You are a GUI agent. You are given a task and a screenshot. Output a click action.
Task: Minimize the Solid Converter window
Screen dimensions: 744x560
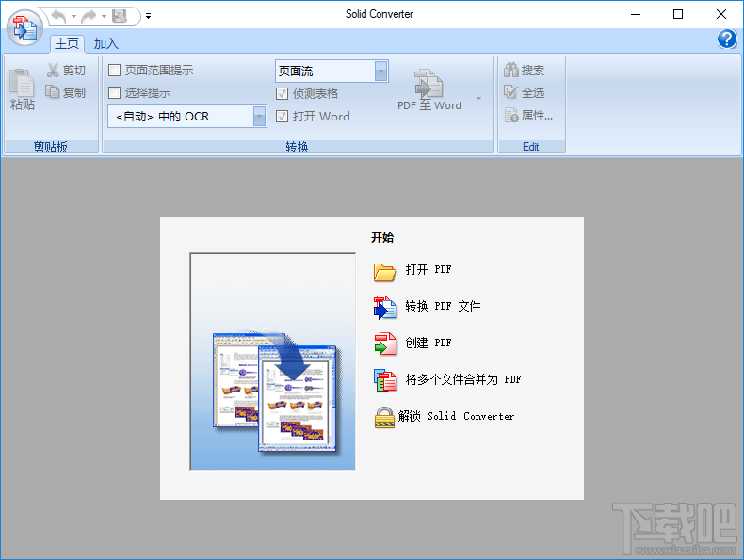click(636, 15)
